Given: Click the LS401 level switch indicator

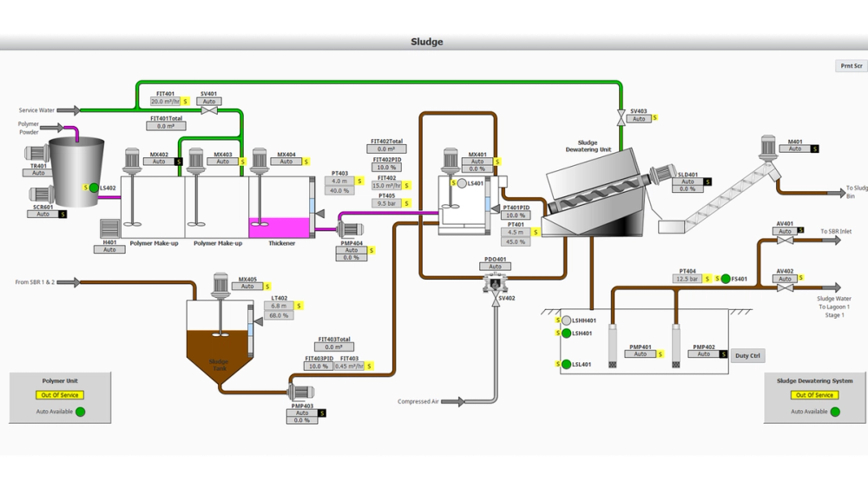Looking at the screenshot, I should pos(462,183).
